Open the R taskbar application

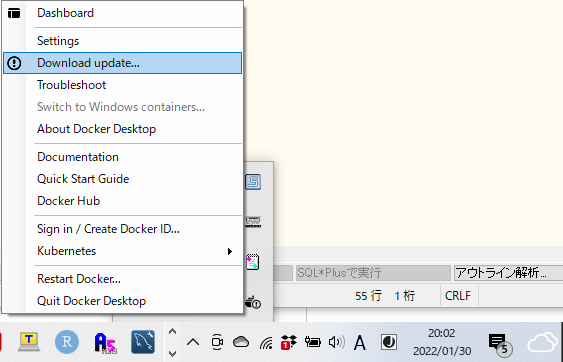[x=67, y=342]
